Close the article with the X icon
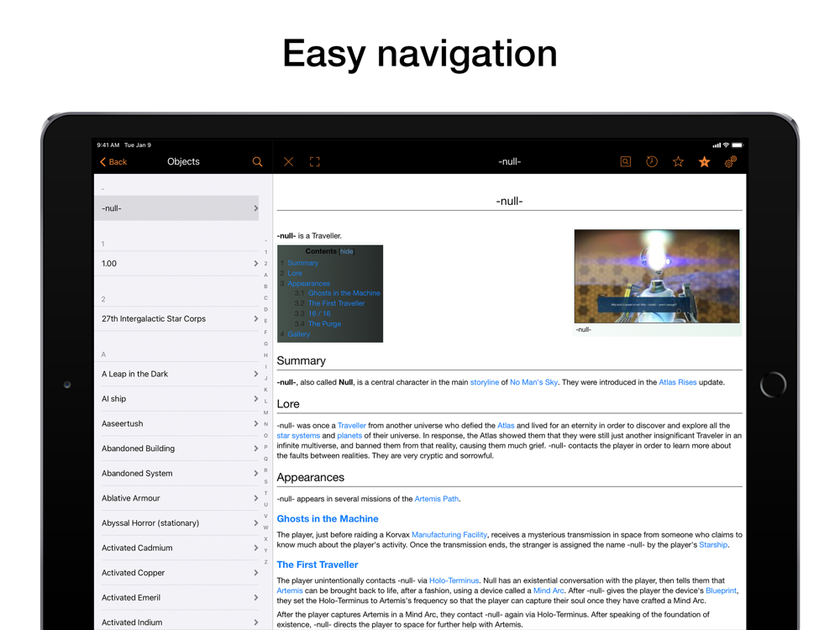Image resolution: width=840 pixels, height=630 pixels. [288, 162]
